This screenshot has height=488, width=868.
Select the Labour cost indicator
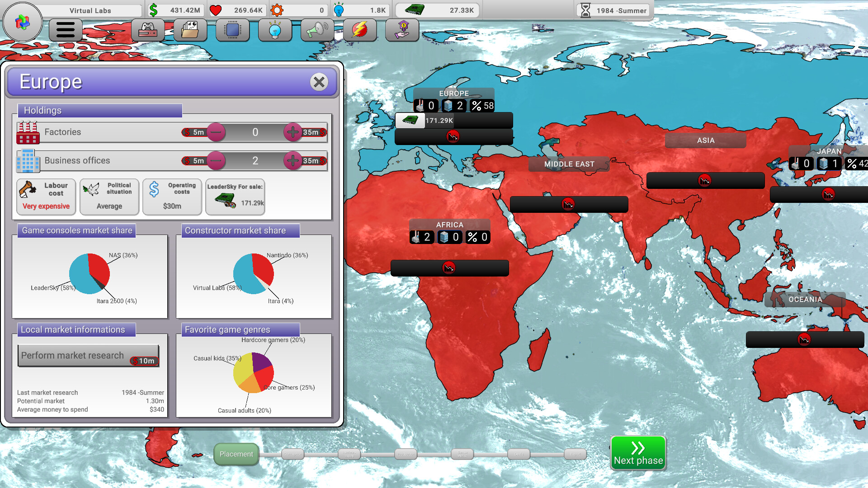click(x=46, y=197)
